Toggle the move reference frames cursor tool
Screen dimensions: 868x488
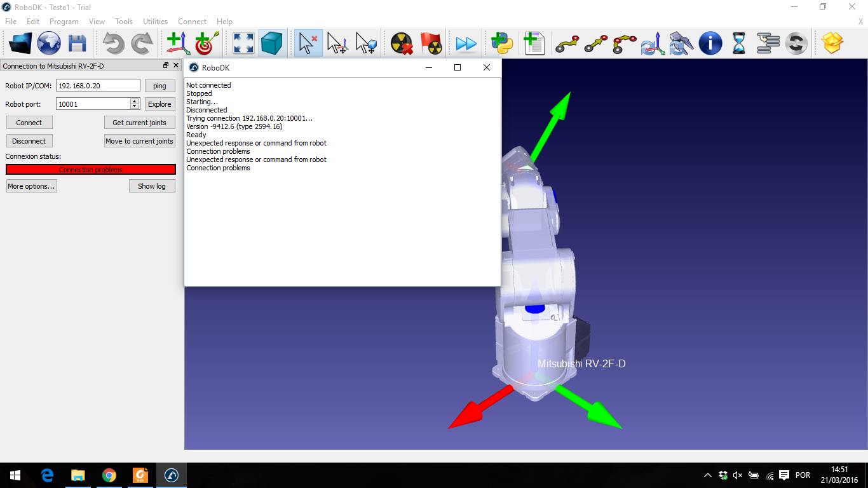(x=337, y=43)
